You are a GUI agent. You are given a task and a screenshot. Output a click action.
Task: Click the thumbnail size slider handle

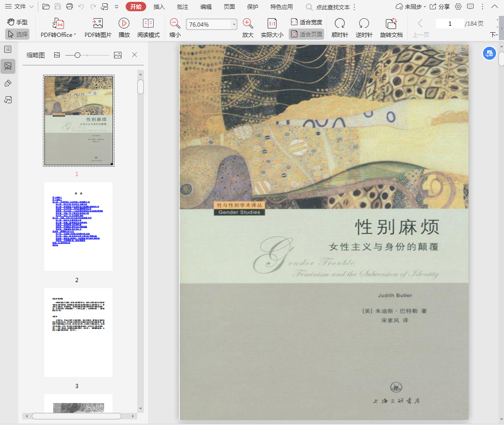tap(77, 55)
